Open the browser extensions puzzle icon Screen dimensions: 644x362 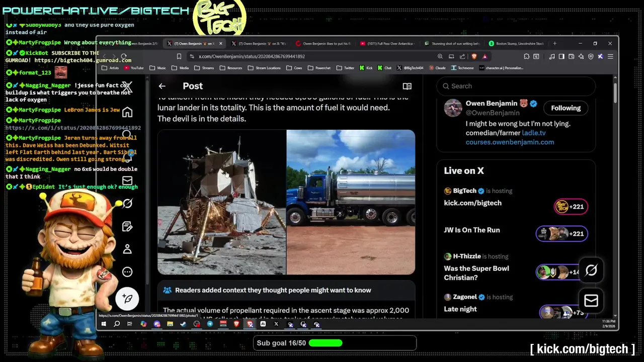coord(526,56)
